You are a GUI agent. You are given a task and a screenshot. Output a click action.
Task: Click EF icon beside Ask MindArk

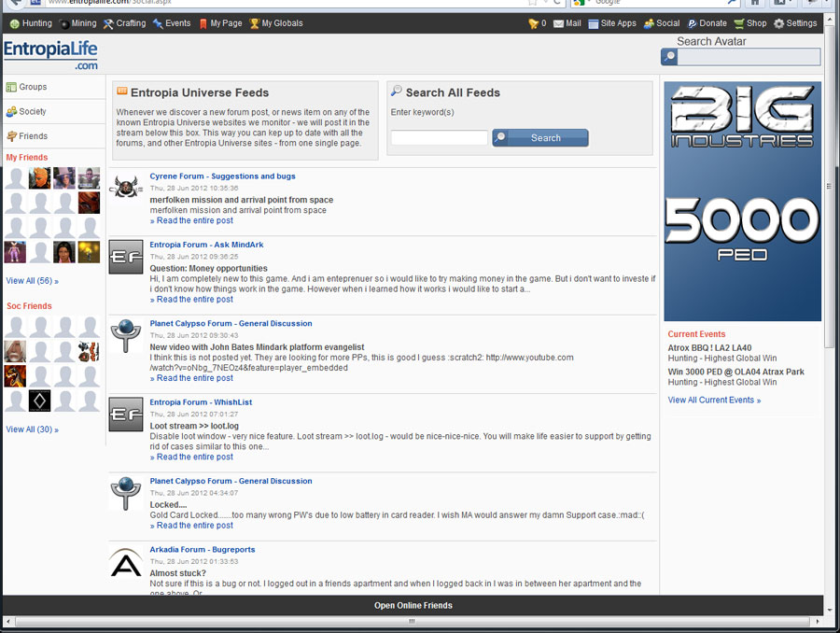coord(126,257)
